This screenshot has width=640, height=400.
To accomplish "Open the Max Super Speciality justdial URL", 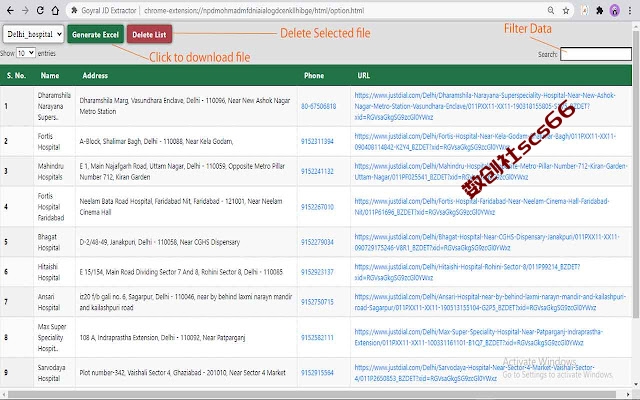I will pyautogui.click(x=478, y=337).
